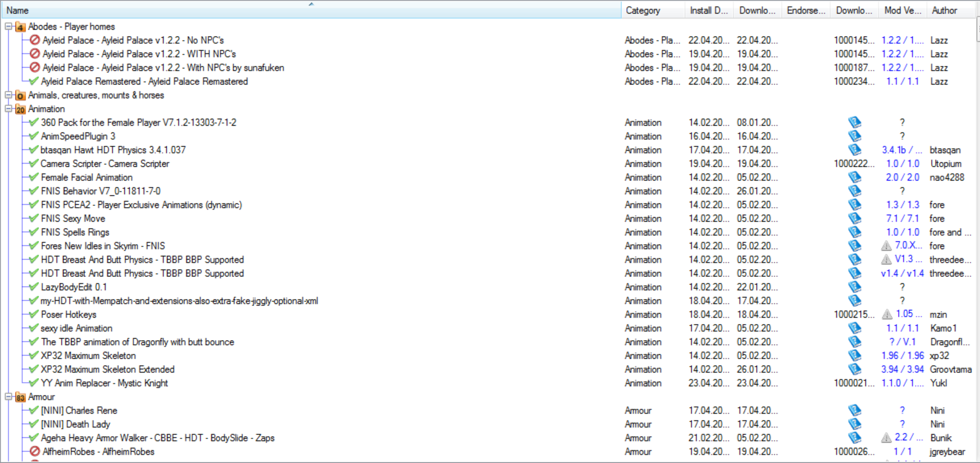
Task: Collapse the Armour category tree node
Action: click(9, 397)
